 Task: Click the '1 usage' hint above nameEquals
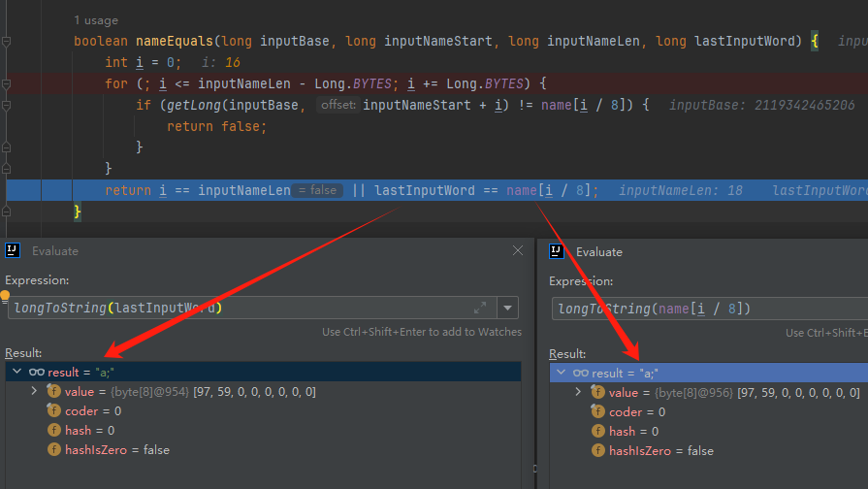pos(96,20)
